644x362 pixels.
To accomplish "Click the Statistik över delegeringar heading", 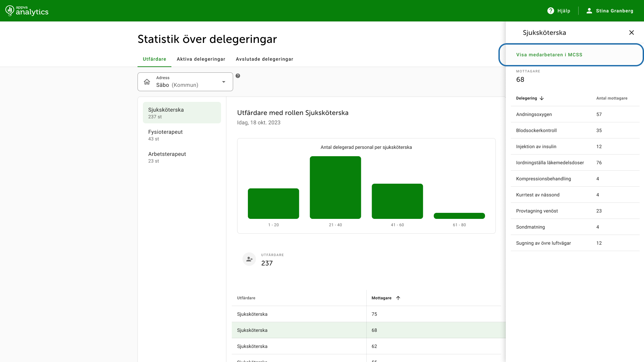I will tap(207, 39).
